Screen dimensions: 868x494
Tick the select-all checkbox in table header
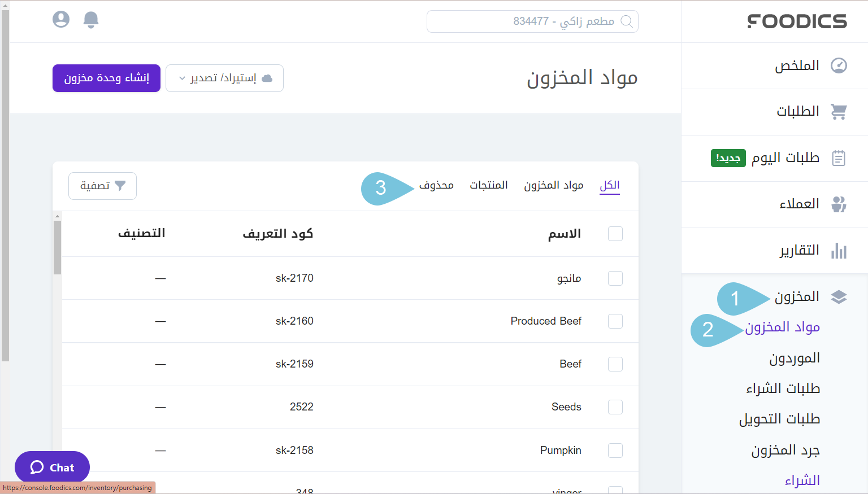(x=615, y=234)
